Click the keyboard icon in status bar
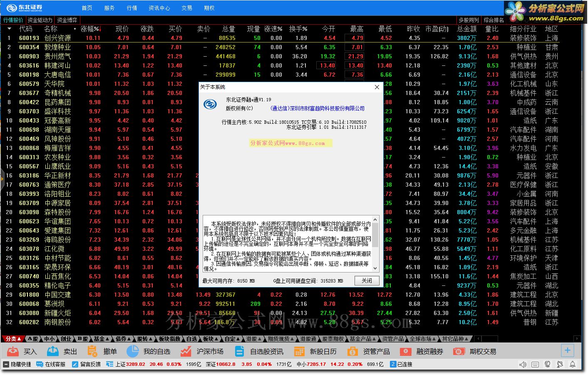The width and height of the screenshot is (588, 375). (536, 365)
